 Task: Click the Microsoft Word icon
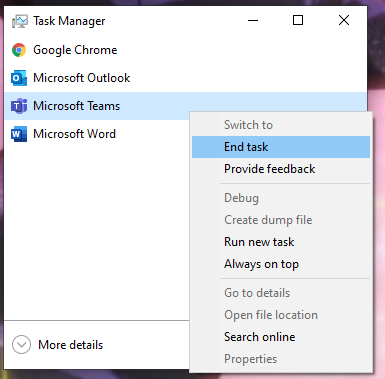19,134
